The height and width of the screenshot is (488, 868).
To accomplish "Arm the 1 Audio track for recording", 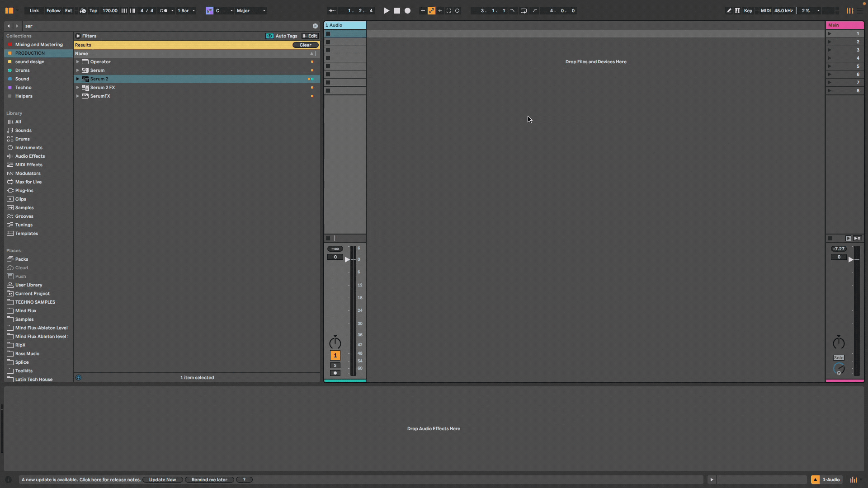I will pos(335,373).
